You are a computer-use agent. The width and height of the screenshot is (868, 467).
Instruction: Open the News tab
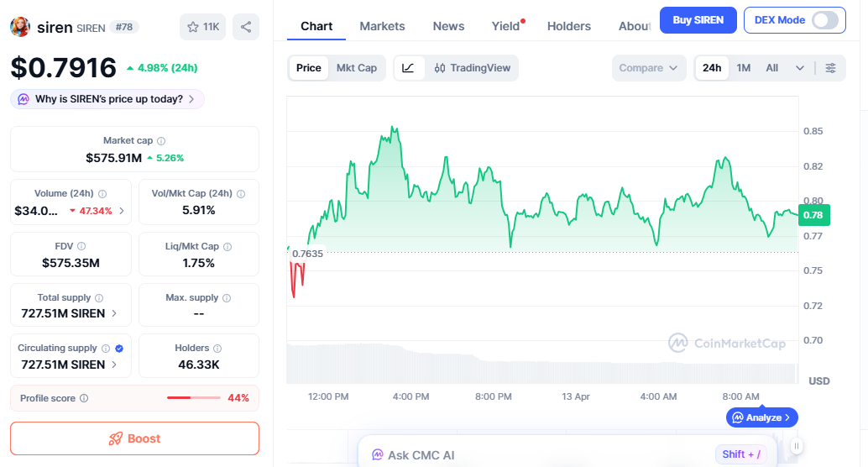click(x=448, y=26)
